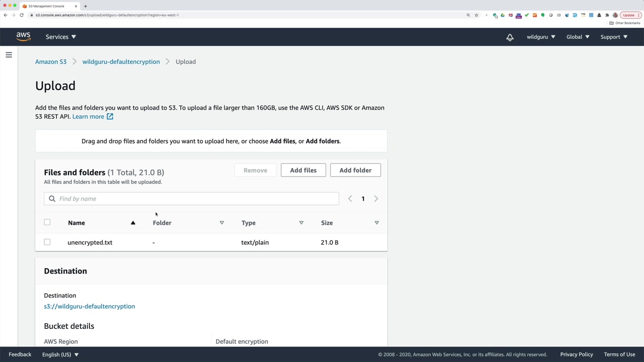Click the Chrome profile avatar
The height and width of the screenshot is (362, 644).
pos(615,15)
